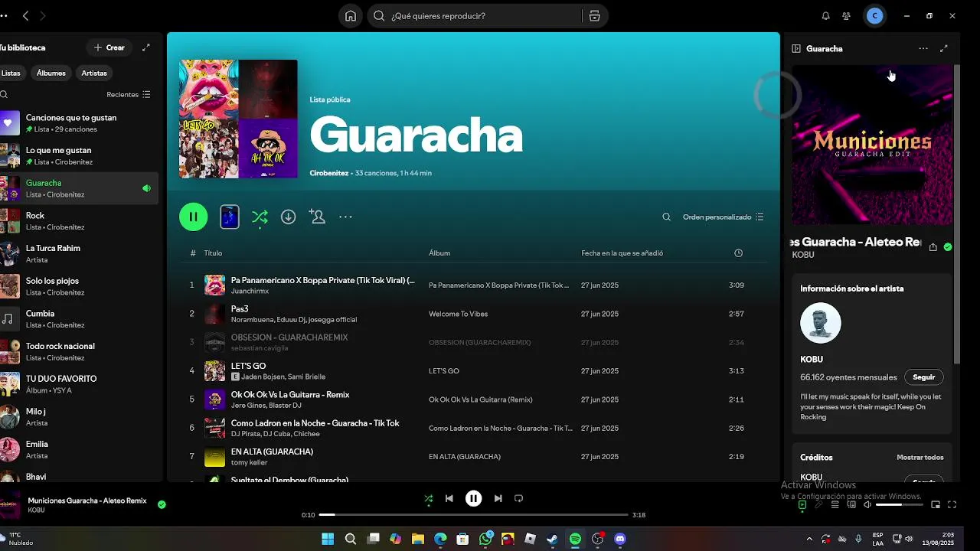Toggle shuffle in the bottom player bar
Viewport: 980px width, 551px height.
pos(429,498)
